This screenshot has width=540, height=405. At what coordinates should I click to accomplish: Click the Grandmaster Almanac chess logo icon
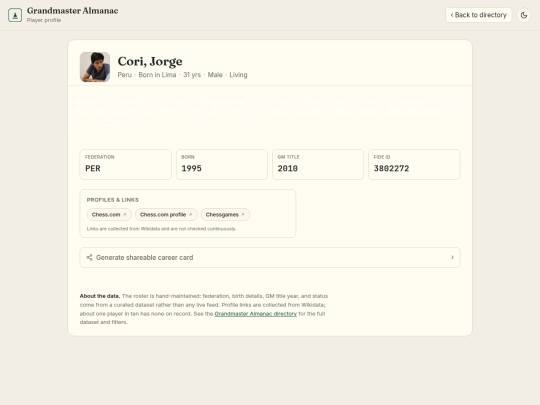[15, 15]
